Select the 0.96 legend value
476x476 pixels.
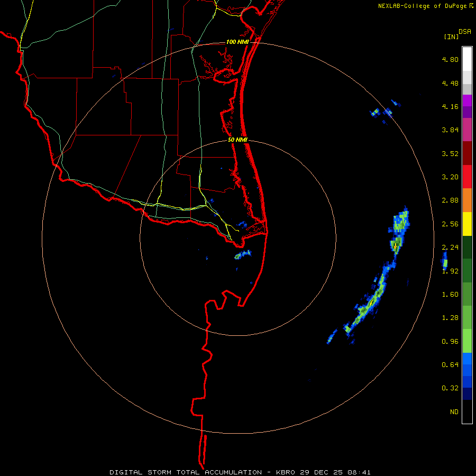tap(450, 342)
